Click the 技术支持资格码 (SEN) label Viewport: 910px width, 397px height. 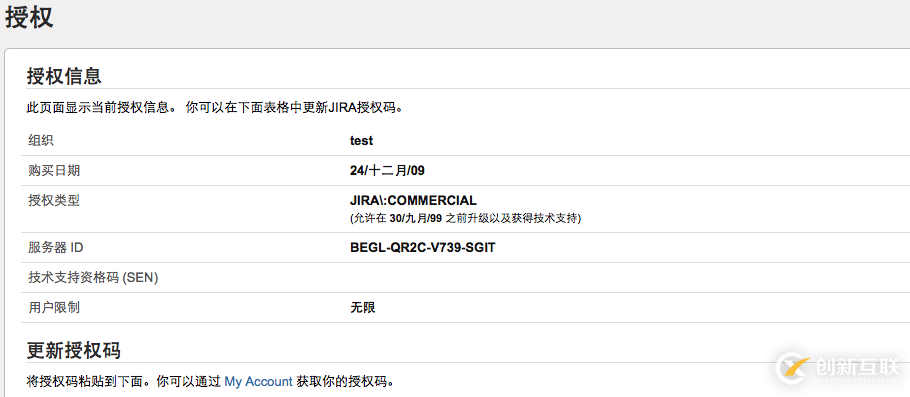tap(93, 278)
